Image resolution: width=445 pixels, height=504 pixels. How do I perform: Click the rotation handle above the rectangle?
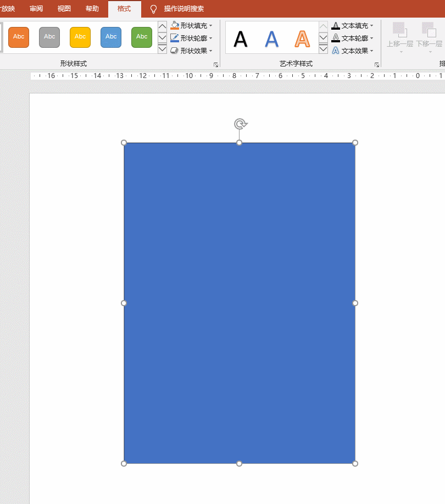coord(240,124)
